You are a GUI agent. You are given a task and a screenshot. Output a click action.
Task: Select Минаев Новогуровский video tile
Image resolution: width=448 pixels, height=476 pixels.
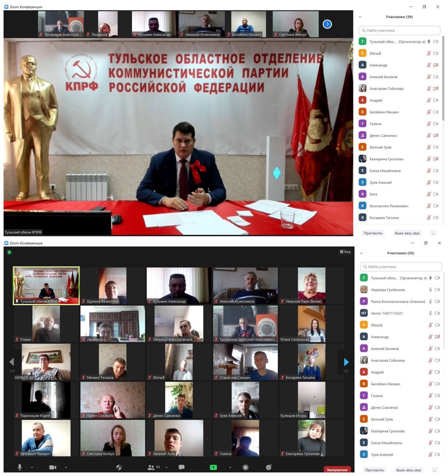pos(179,324)
